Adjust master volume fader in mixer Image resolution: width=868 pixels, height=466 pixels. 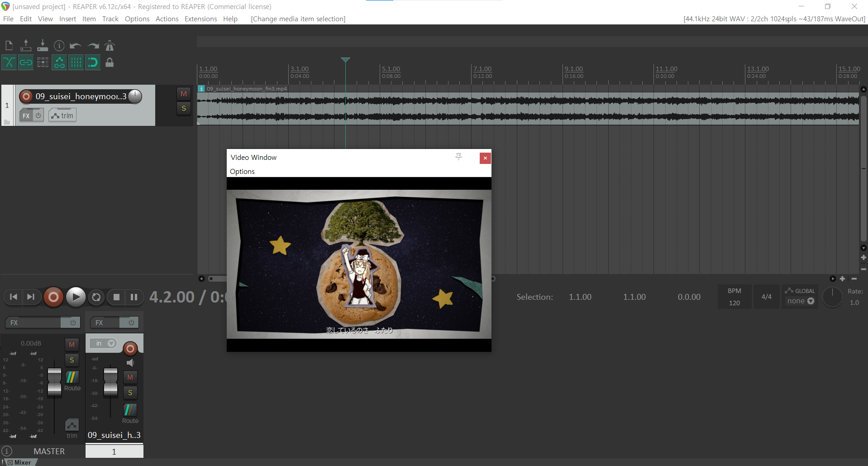pyautogui.click(x=54, y=382)
